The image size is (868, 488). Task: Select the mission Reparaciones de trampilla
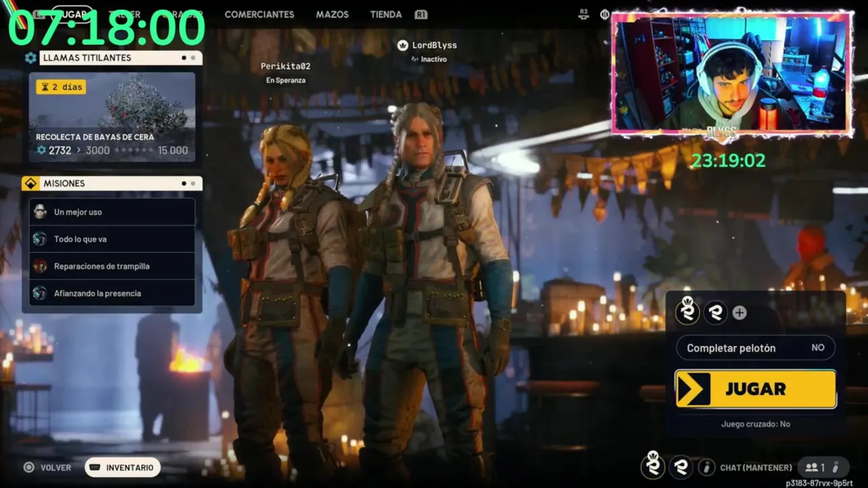point(112,266)
